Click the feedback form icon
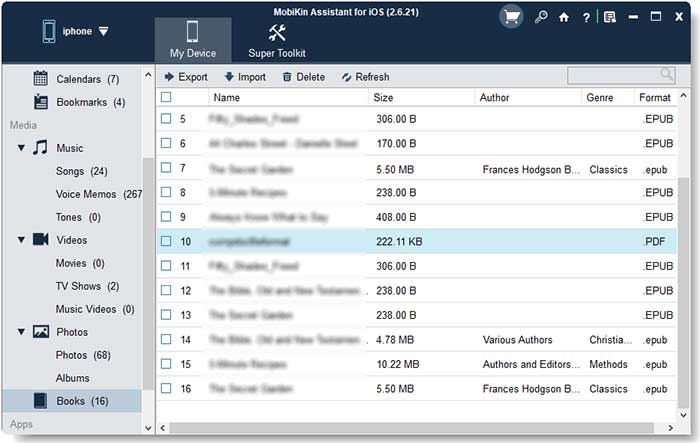700x443 pixels. point(609,17)
